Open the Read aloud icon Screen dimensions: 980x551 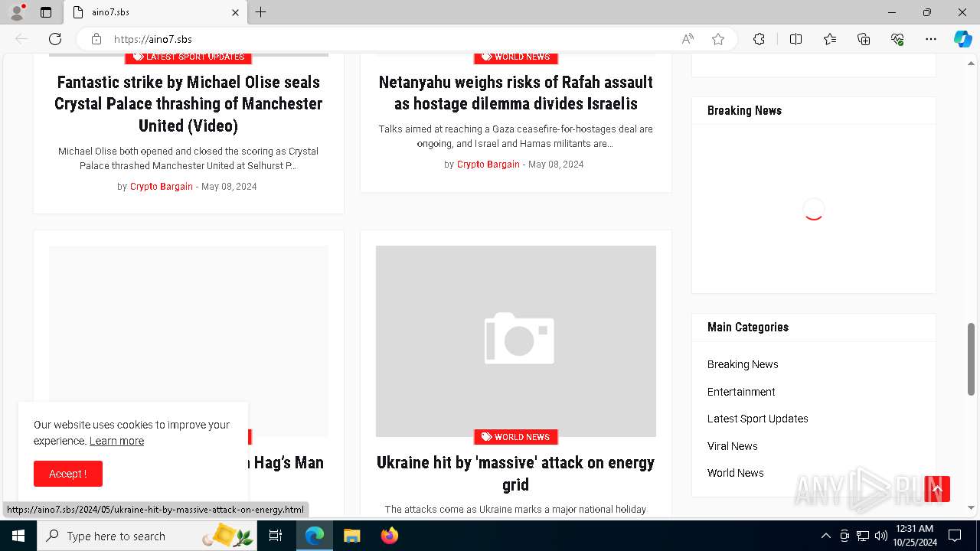[x=688, y=39]
